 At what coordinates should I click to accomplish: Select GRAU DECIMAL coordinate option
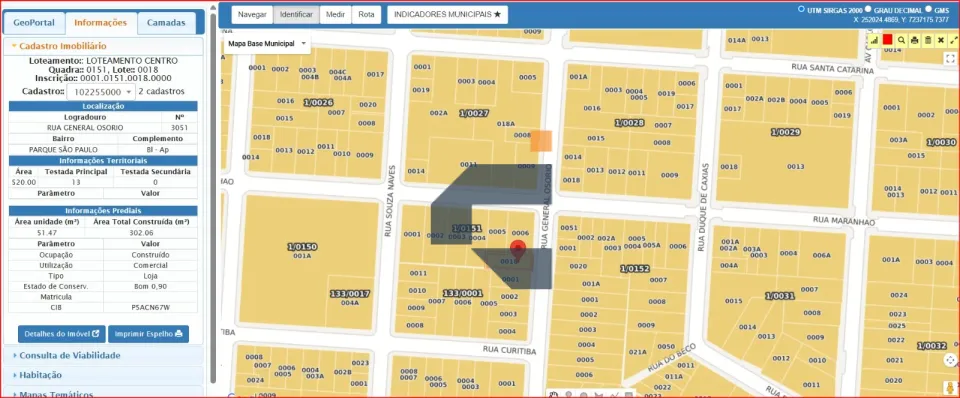coord(868,9)
